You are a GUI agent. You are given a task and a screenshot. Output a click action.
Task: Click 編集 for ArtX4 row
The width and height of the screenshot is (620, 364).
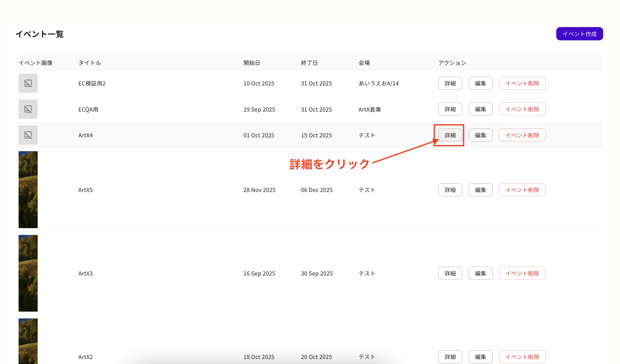480,135
